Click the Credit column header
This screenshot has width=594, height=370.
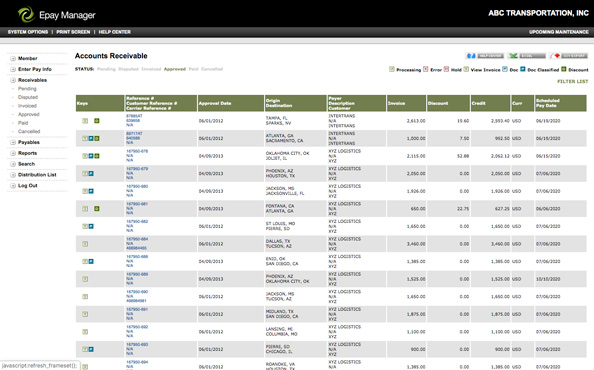pos(490,103)
